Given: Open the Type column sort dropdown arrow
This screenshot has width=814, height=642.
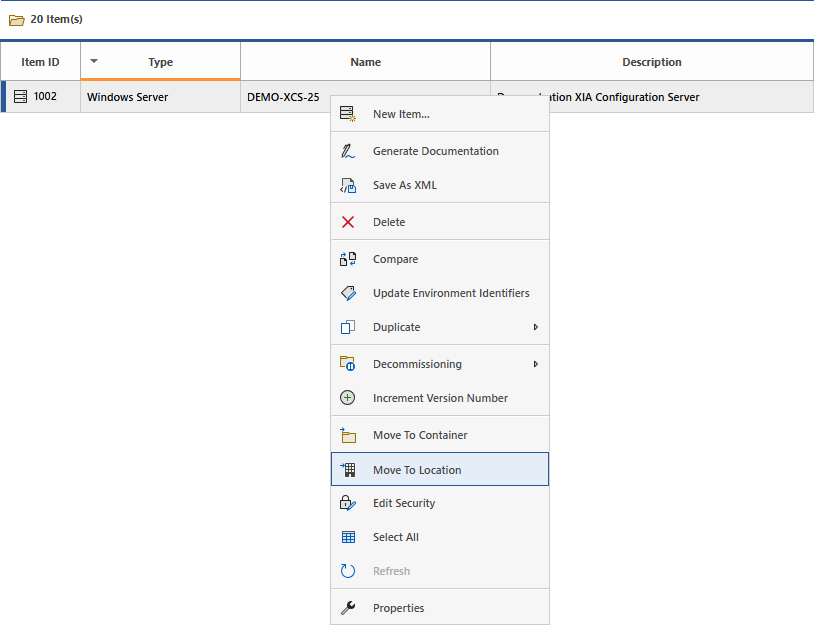Looking at the screenshot, I should point(94,61).
